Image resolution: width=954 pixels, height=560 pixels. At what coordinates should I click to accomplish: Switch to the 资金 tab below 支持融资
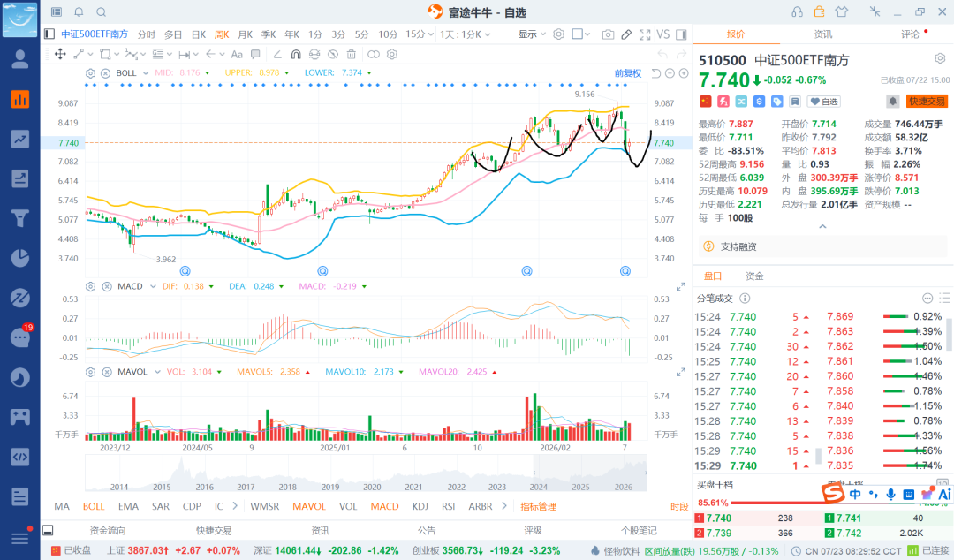(x=754, y=276)
